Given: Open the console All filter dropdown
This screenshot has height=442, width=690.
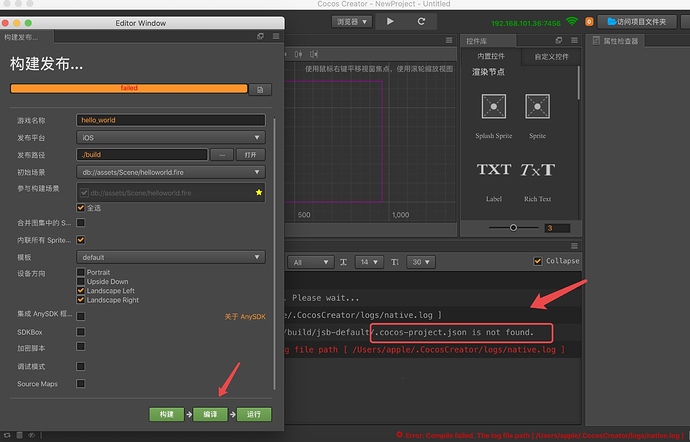Looking at the screenshot, I should pyautogui.click(x=311, y=262).
